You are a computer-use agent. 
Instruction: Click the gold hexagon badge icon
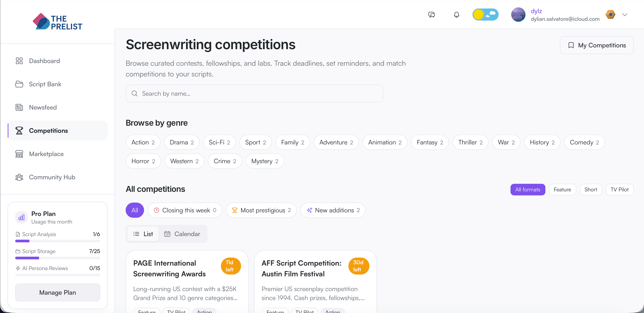click(x=610, y=15)
